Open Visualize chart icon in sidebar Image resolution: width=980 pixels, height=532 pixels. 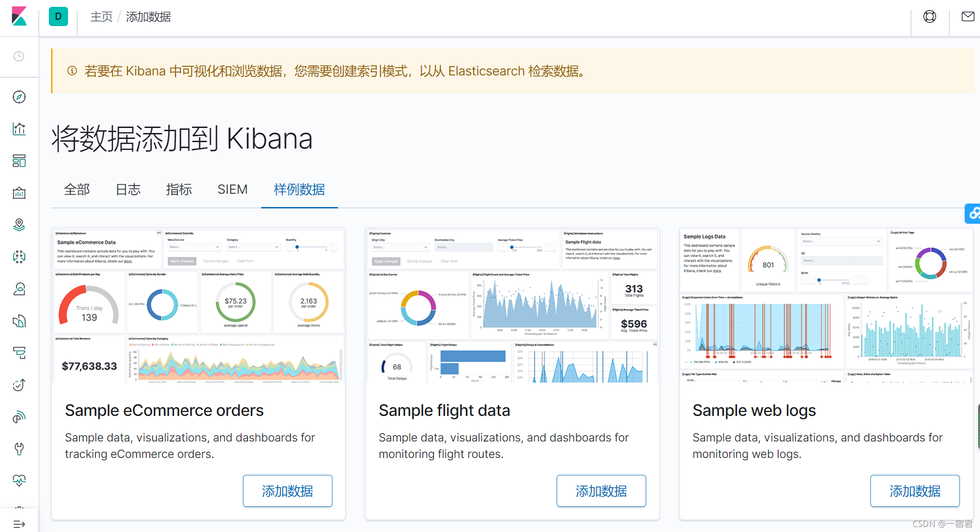[x=19, y=129]
